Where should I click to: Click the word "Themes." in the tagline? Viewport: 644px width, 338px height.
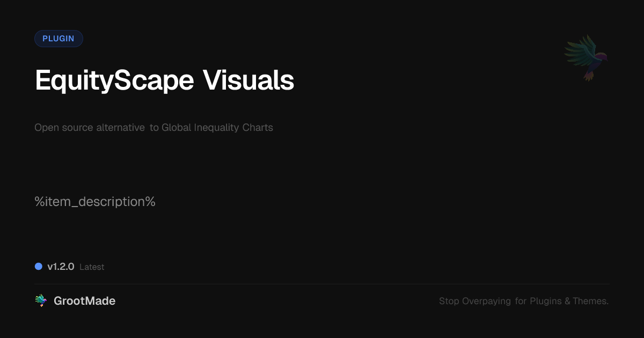[x=591, y=302]
